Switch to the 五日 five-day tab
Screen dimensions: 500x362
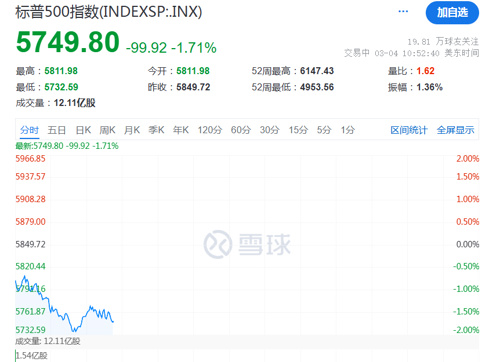(56, 130)
